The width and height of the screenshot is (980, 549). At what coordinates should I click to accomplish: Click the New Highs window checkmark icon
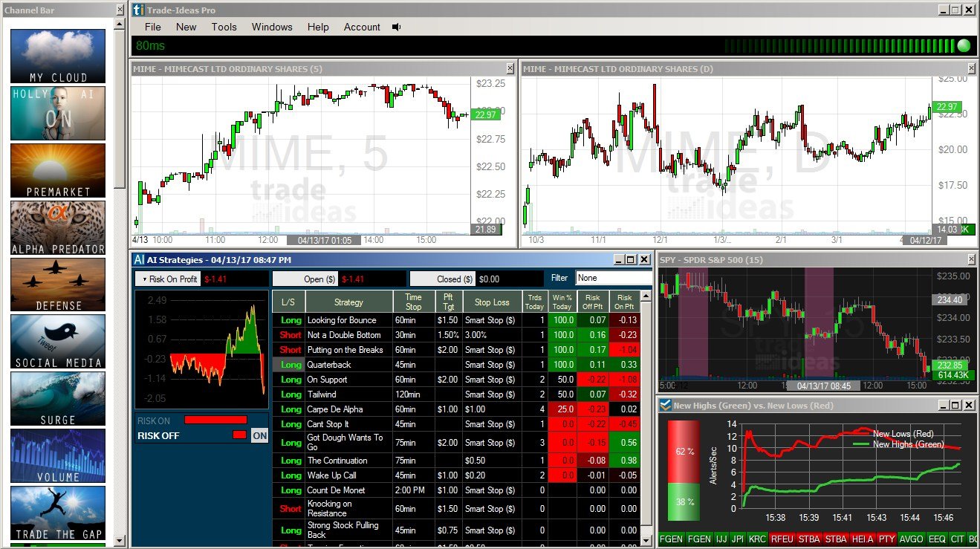pos(665,406)
